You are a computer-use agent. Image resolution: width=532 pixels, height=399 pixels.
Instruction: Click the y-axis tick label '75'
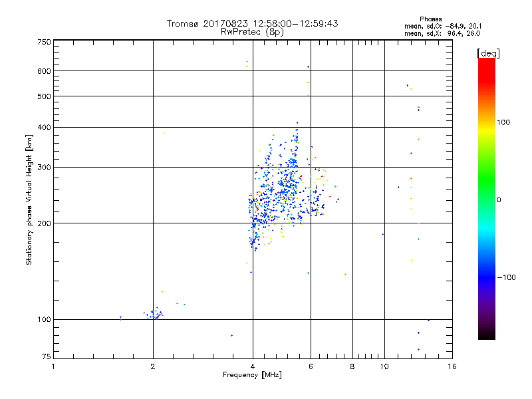[x=46, y=356]
